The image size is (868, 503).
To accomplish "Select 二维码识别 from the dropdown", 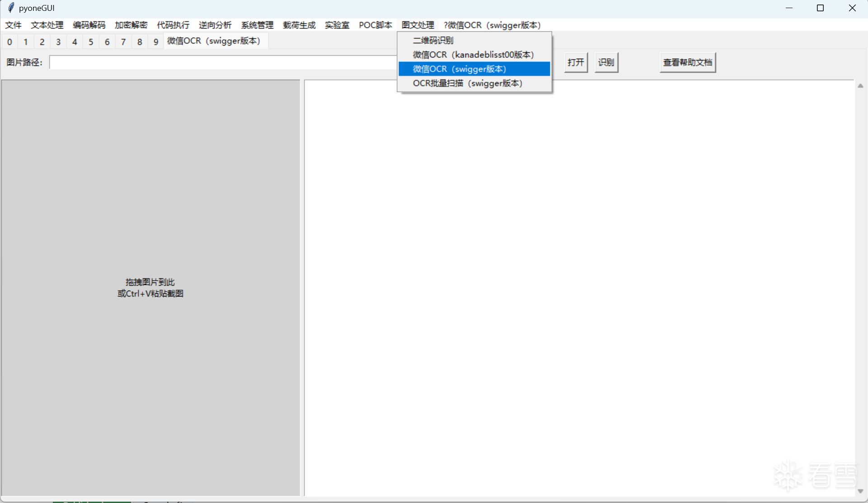I will 433,40.
